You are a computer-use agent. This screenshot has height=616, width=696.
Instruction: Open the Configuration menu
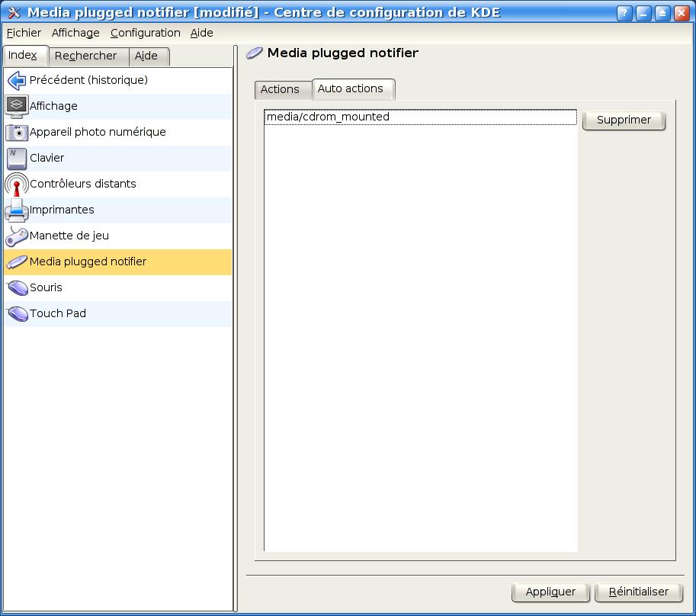click(145, 33)
